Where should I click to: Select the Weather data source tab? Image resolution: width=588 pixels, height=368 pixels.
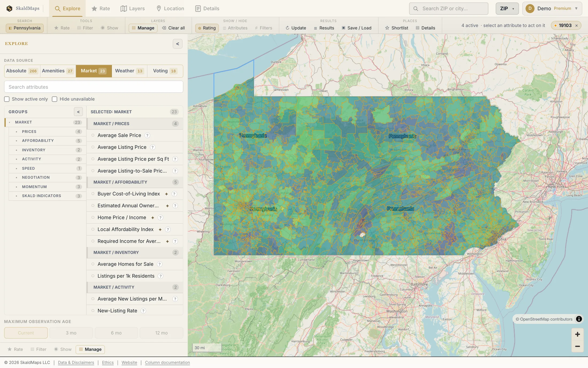(x=129, y=71)
